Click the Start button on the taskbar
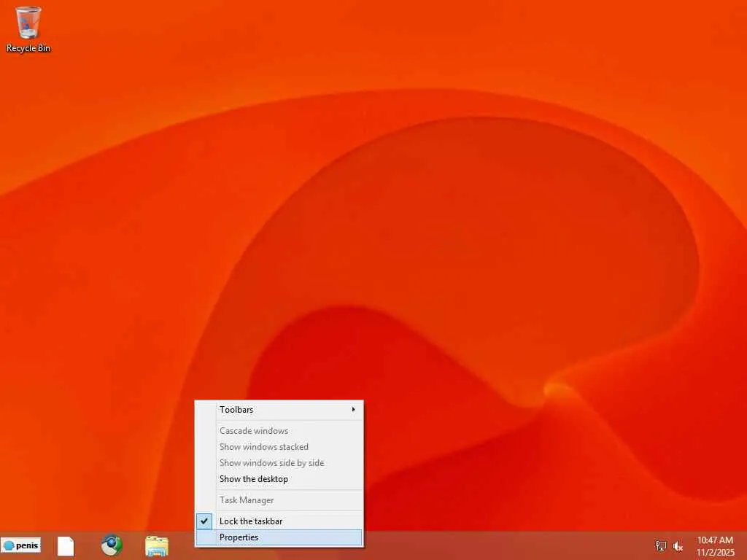This screenshot has height=560, width=747. (20, 545)
